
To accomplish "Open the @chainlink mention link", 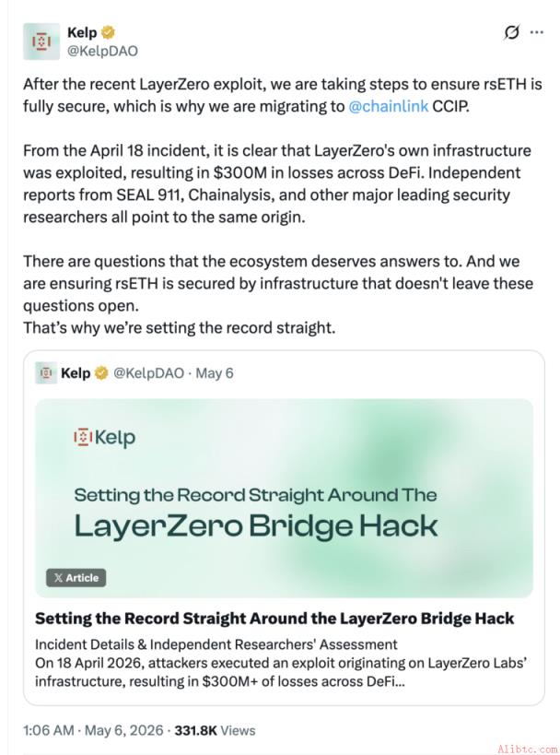I will pos(388,106).
